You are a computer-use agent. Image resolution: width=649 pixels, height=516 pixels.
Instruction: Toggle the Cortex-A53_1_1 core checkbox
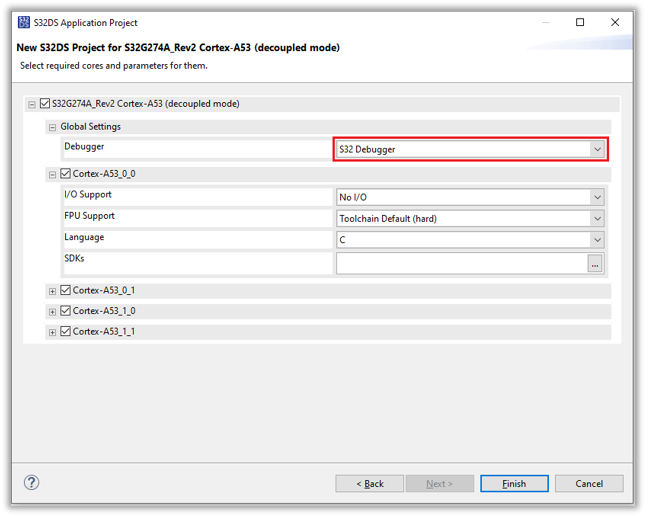pos(66,331)
